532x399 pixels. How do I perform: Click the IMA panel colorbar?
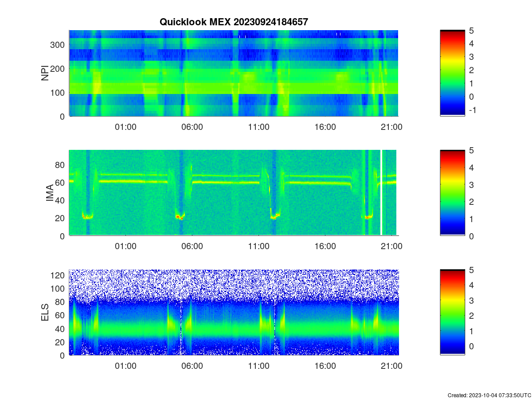pyautogui.click(x=453, y=193)
